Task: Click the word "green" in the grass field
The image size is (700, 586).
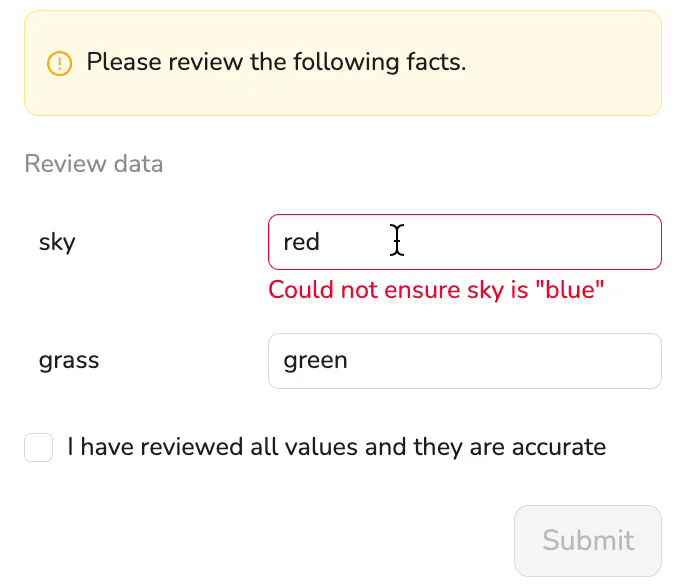Action: click(x=315, y=361)
